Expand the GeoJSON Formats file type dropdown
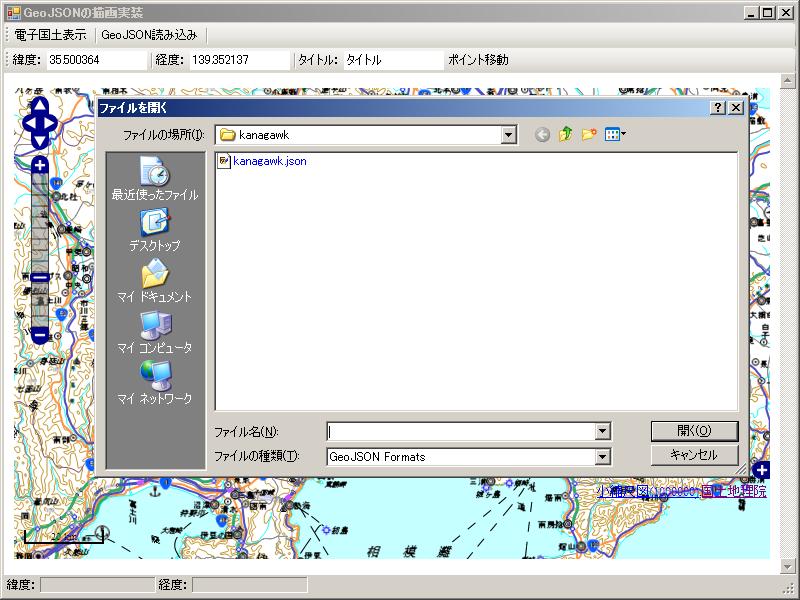Image resolution: width=800 pixels, height=600 pixels. pos(604,458)
